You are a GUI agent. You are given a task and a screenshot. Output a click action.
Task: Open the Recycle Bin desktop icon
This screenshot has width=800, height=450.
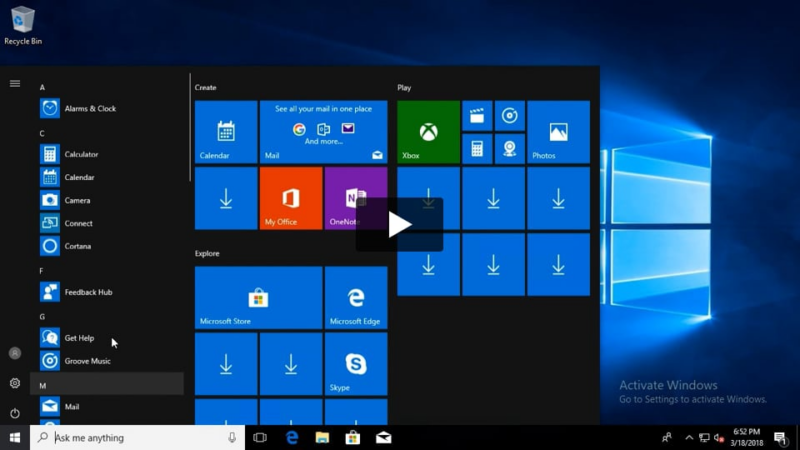coord(22,22)
